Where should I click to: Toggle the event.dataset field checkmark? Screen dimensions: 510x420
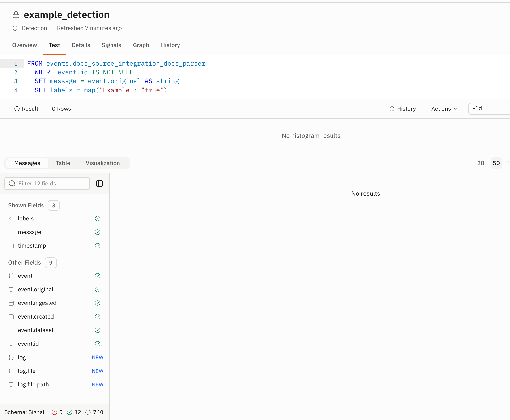point(98,330)
